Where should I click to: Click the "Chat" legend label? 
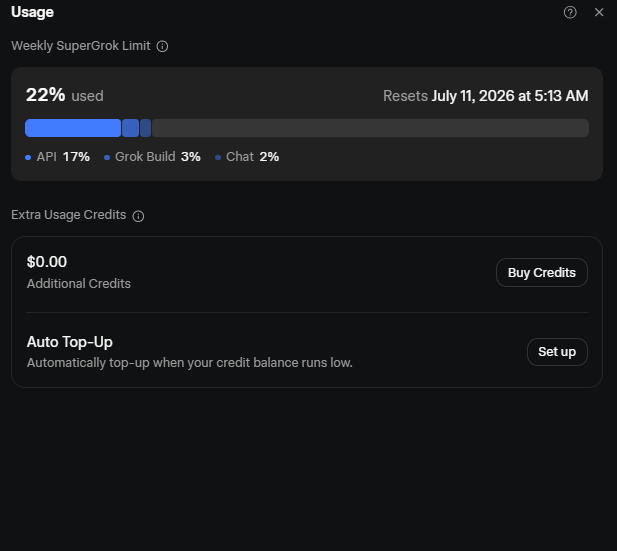tap(240, 157)
